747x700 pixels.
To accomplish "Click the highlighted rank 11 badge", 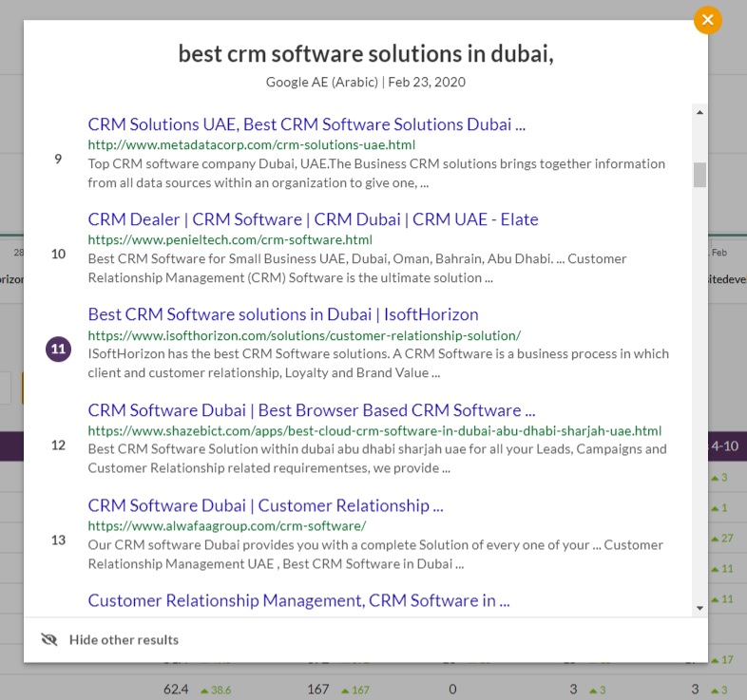I will pyautogui.click(x=58, y=349).
